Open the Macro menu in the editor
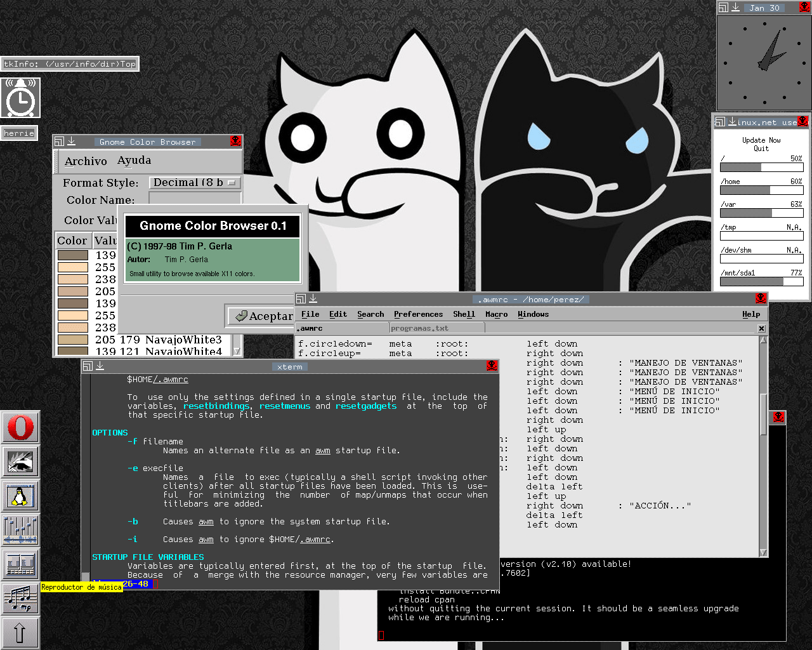The height and width of the screenshot is (650, 812). click(496, 314)
